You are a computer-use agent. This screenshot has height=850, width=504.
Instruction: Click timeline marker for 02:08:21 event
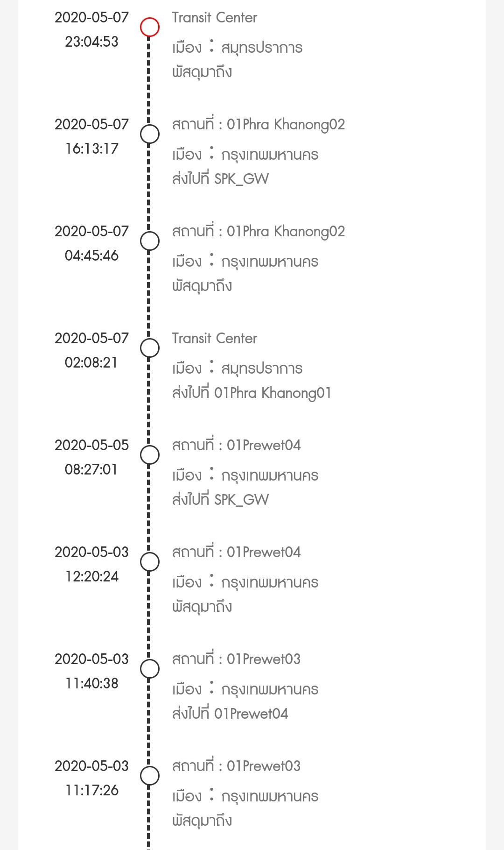[x=150, y=348]
